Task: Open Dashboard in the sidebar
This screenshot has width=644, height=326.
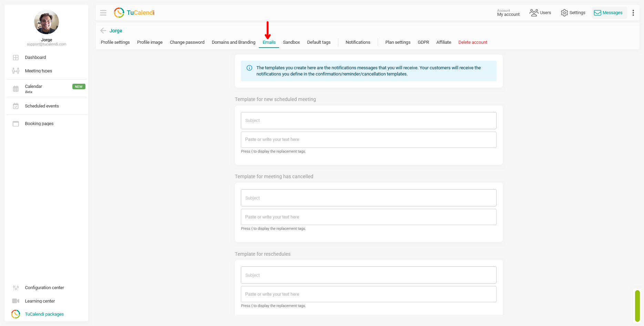Action: click(x=35, y=58)
